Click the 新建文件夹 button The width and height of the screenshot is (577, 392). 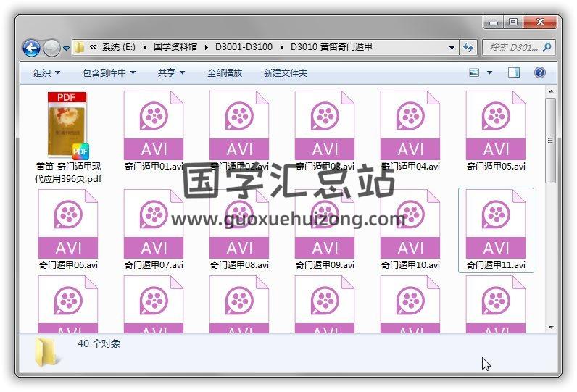coord(285,73)
